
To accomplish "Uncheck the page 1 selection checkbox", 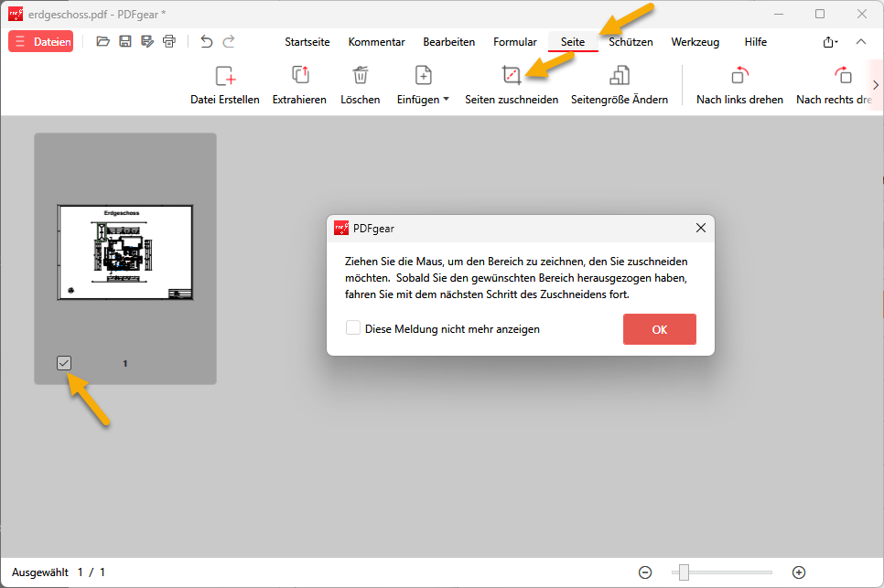I will tap(64, 363).
